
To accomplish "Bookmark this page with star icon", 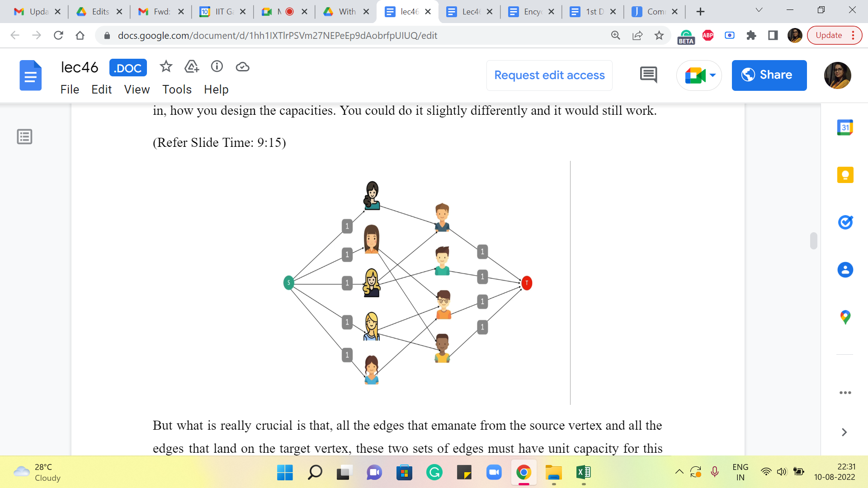I will click(x=659, y=35).
